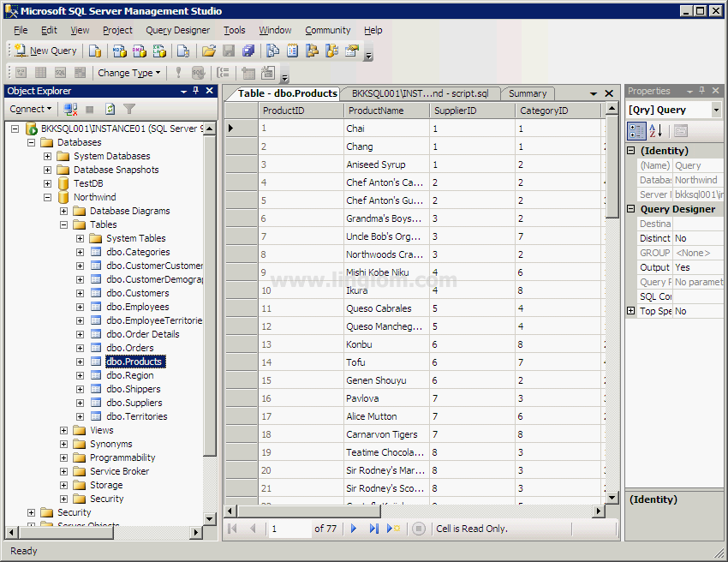Click the results grid vertical scrollbar thumb
This screenshot has width=728, height=562.
pyautogui.click(x=612, y=166)
